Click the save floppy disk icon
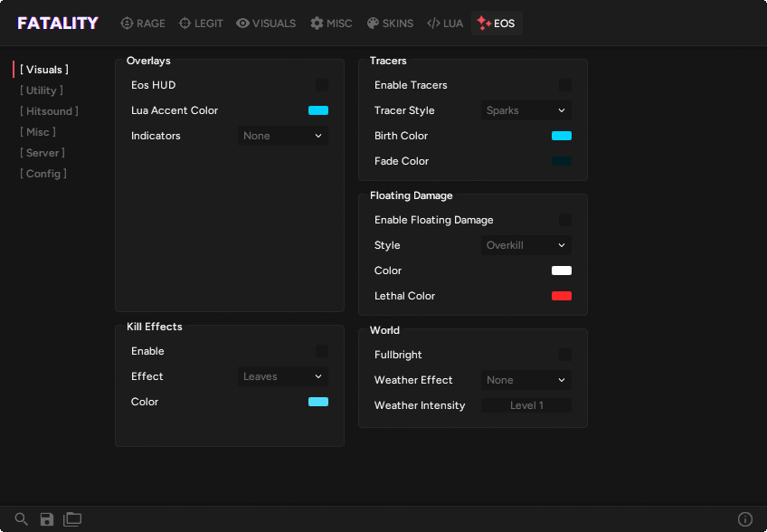Viewport: 767px width, 532px height. pos(46,518)
